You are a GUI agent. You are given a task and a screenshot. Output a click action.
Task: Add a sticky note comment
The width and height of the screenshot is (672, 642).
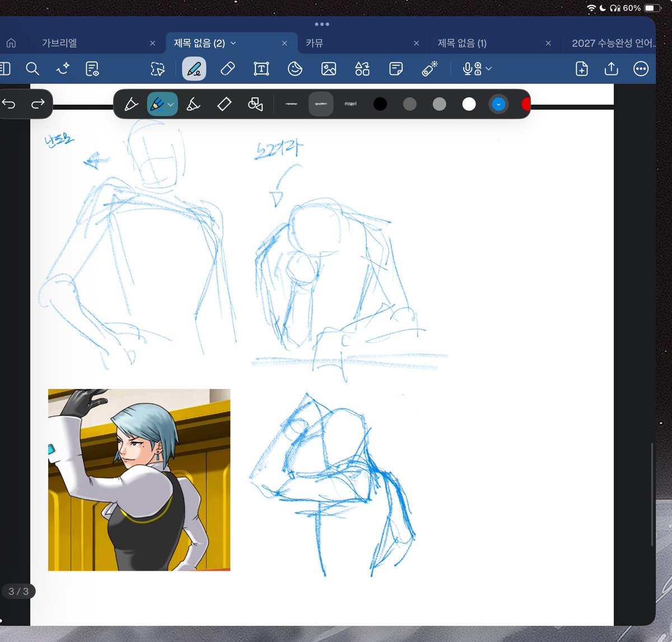click(396, 68)
